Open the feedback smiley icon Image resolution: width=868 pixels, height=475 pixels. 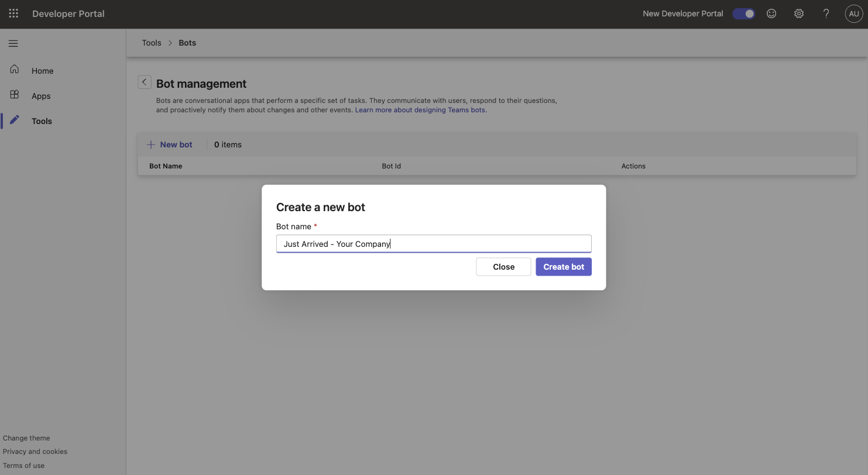pos(771,13)
